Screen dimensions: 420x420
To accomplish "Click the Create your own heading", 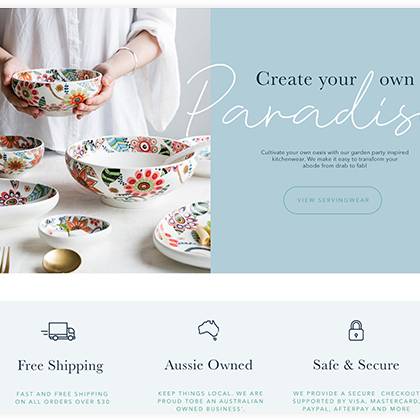I will pyautogui.click(x=335, y=80).
